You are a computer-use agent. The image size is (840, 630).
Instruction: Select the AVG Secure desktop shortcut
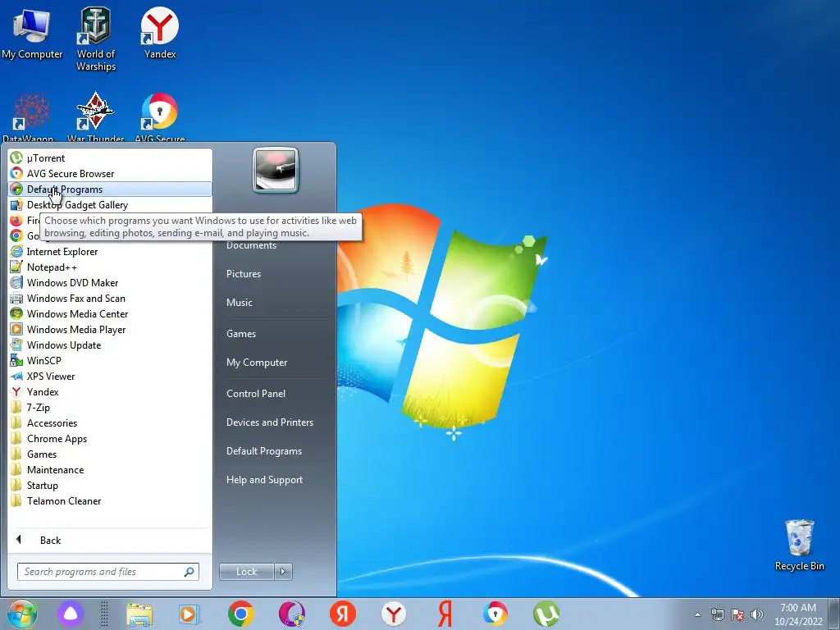(160, 117)
